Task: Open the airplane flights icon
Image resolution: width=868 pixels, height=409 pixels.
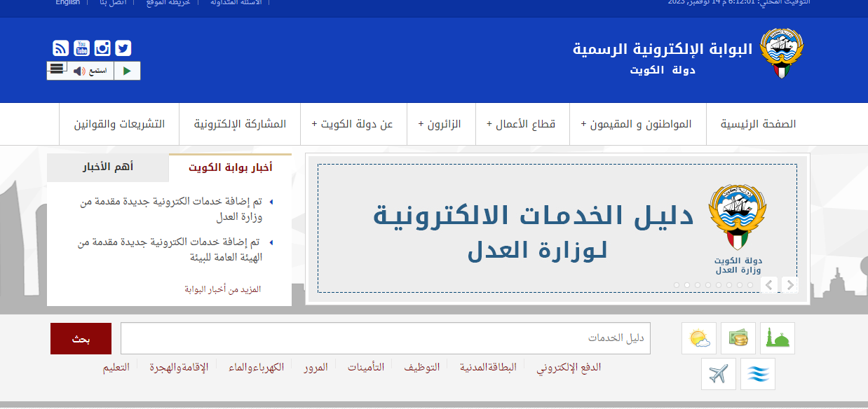Action: 719,375
